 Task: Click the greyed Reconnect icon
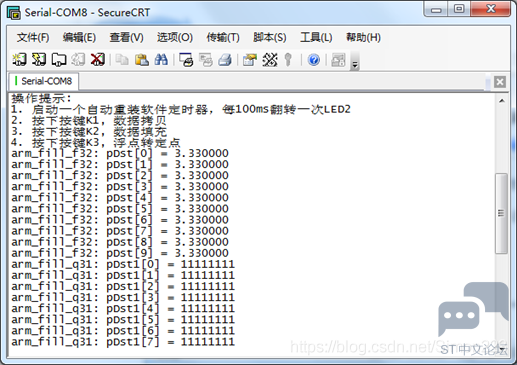click(78, 60)
